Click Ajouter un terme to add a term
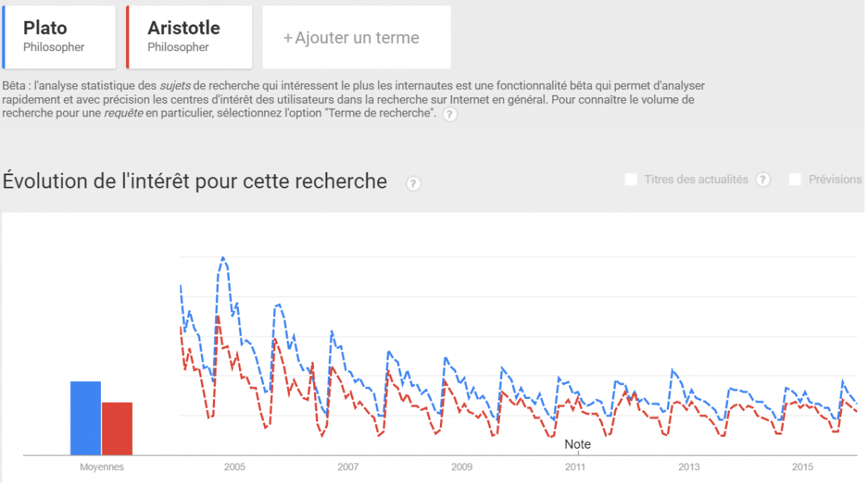Image resolution: width=868 pixels, height=485 pixels. [356, 38]
